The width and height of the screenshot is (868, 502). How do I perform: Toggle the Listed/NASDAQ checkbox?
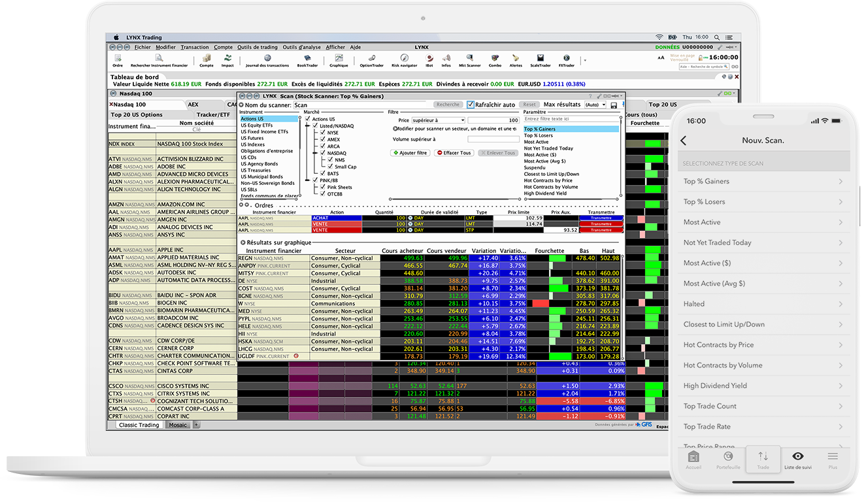[315, 125]
